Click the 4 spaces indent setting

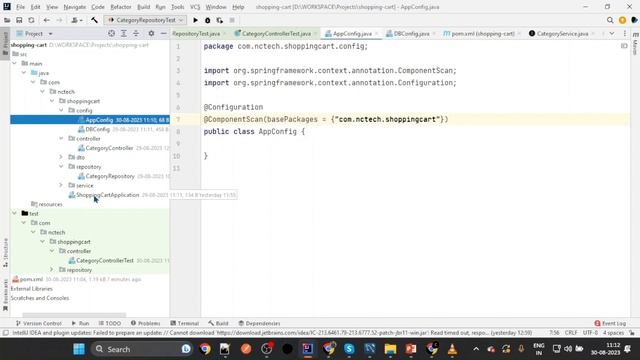(613, 333)
